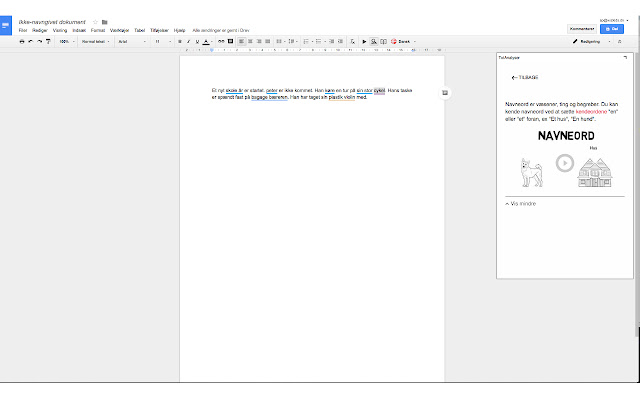Open the Arial font dropdown

[x=130, y=42]
